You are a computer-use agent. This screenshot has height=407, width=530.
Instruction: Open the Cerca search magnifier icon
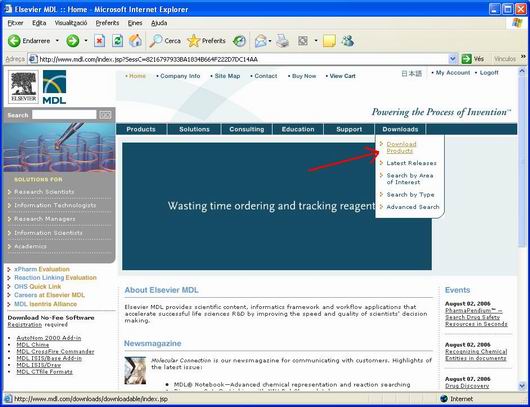click(156, 41)
